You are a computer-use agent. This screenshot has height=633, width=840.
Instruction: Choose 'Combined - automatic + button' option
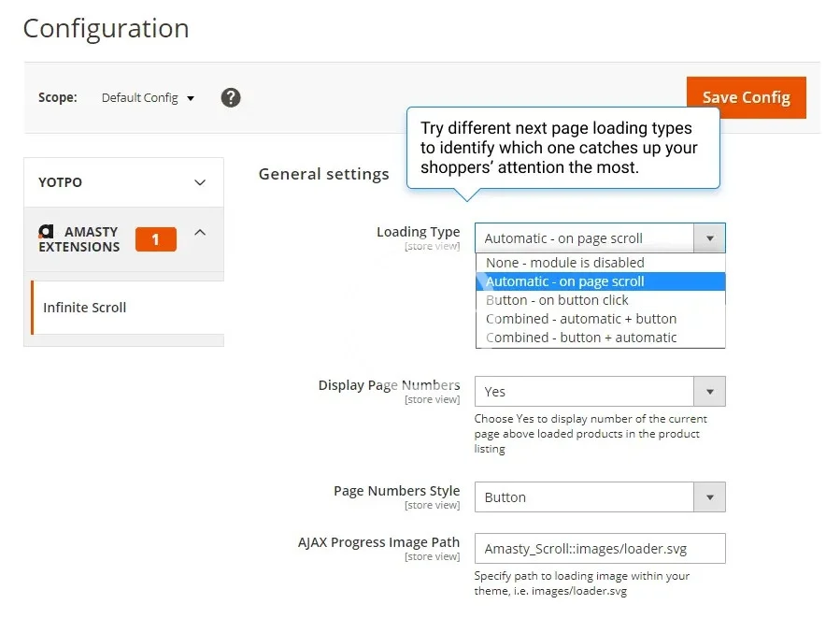tap(580, 319)
